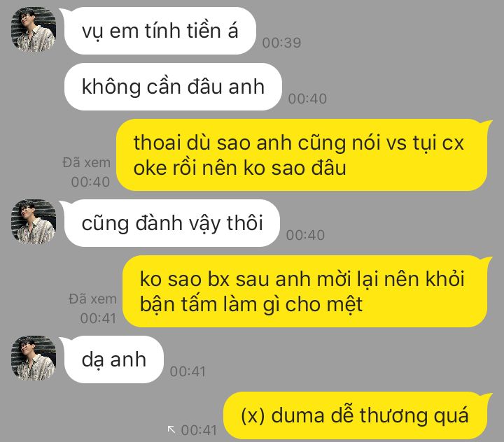Select yellow message 'ko sao bx sau anh mời lại'
The height and width of the screenshot is (442, 504).
305,292
